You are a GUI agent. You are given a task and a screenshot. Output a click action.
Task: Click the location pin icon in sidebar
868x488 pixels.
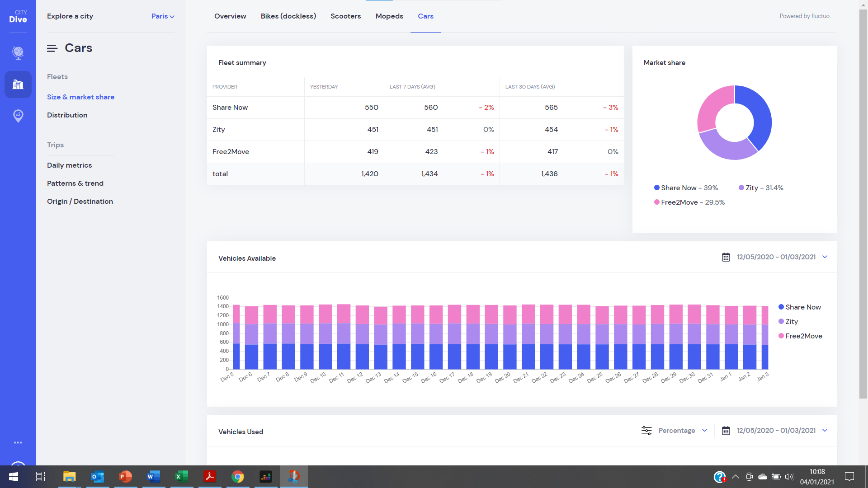tap(18, 116)
